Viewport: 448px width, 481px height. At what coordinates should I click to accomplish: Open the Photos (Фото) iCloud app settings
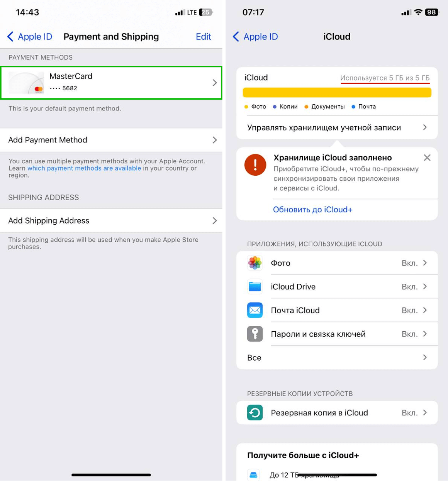coord(255,263)
